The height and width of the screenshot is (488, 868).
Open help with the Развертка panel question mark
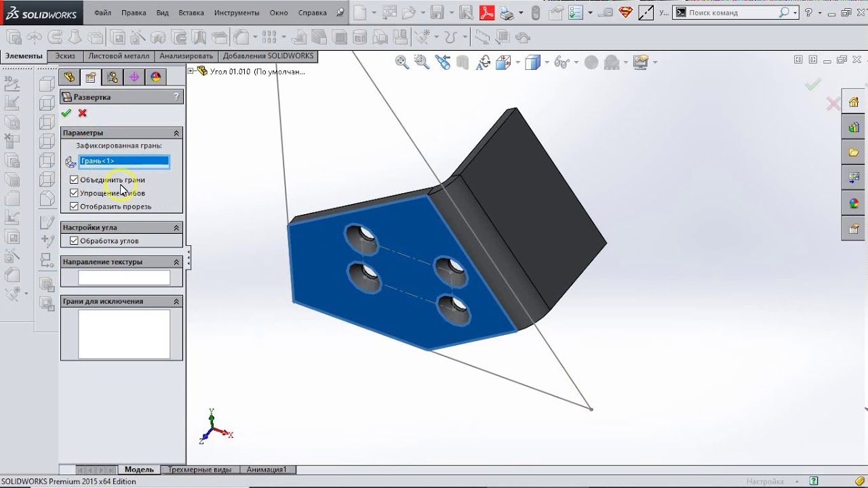tap(176, 97)
